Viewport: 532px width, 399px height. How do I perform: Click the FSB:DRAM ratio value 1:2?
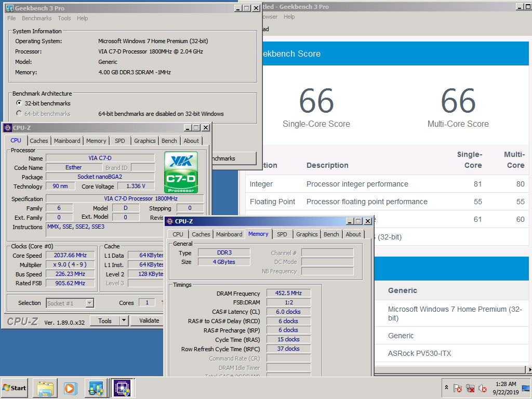288,302
